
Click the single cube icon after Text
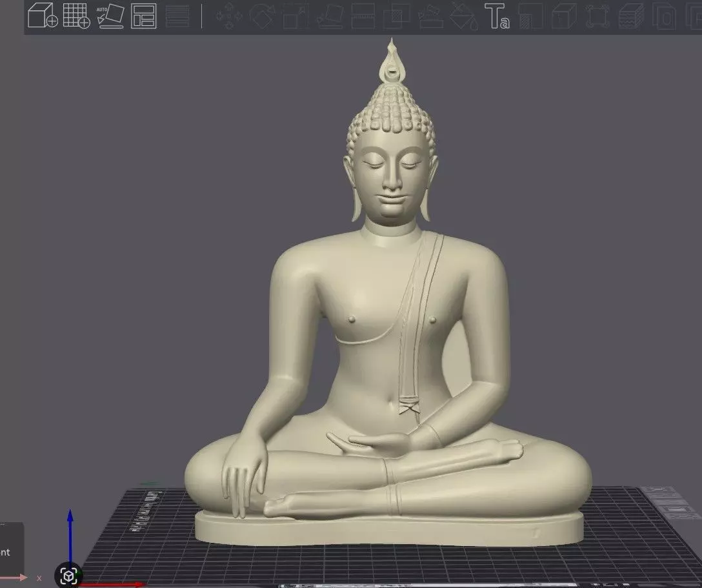(x=564, y=16)
